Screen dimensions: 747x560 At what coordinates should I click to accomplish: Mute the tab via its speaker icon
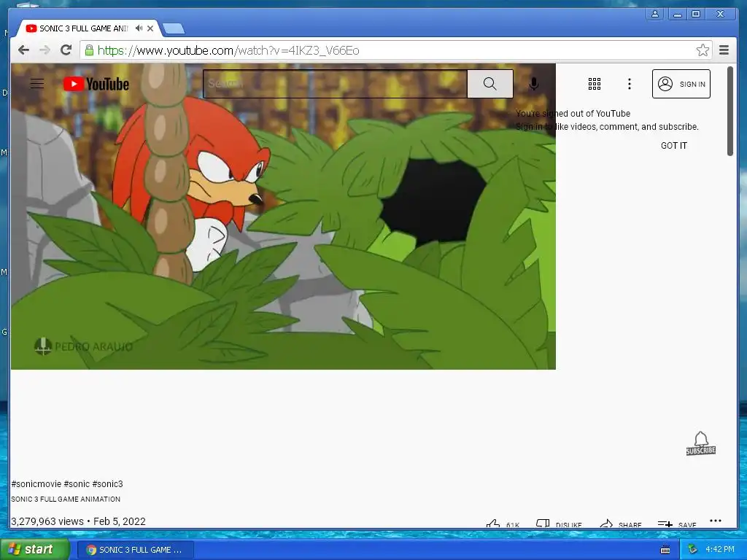coord(139,28)
